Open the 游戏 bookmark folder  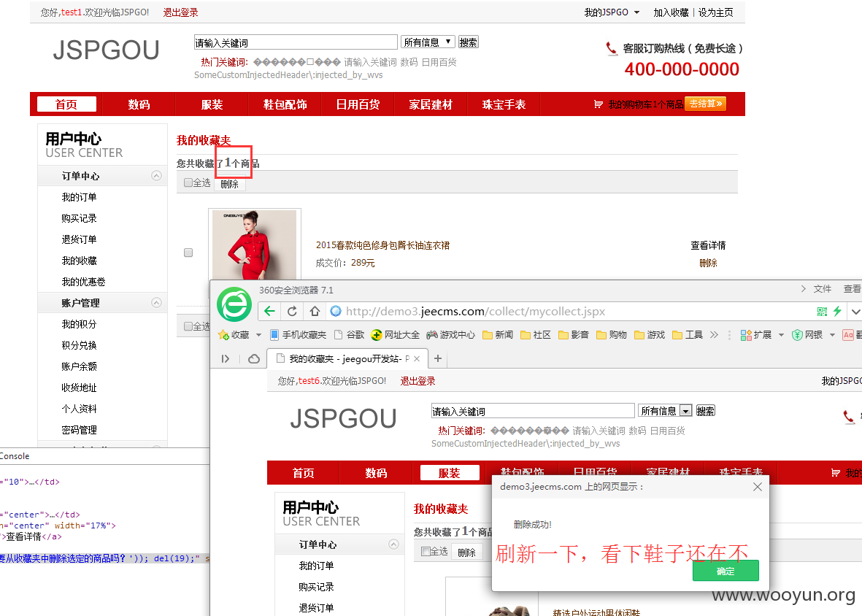[x=650, y=335]
